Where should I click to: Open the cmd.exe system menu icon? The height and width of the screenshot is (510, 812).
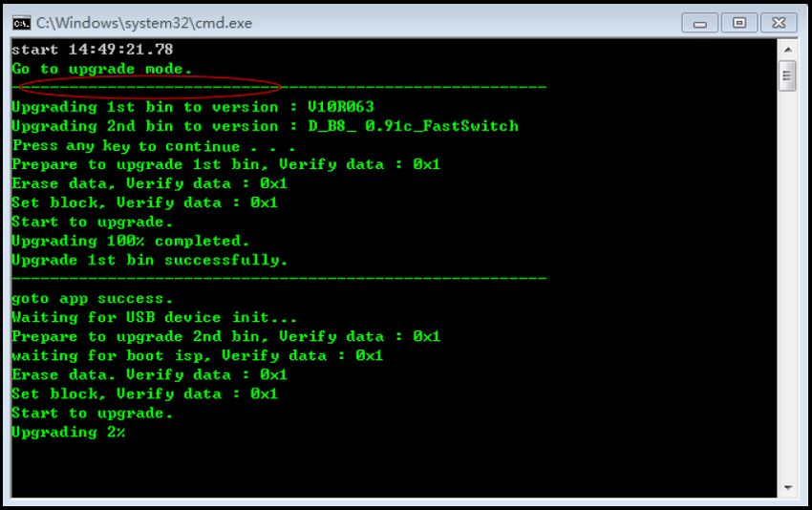click(21, 23)
